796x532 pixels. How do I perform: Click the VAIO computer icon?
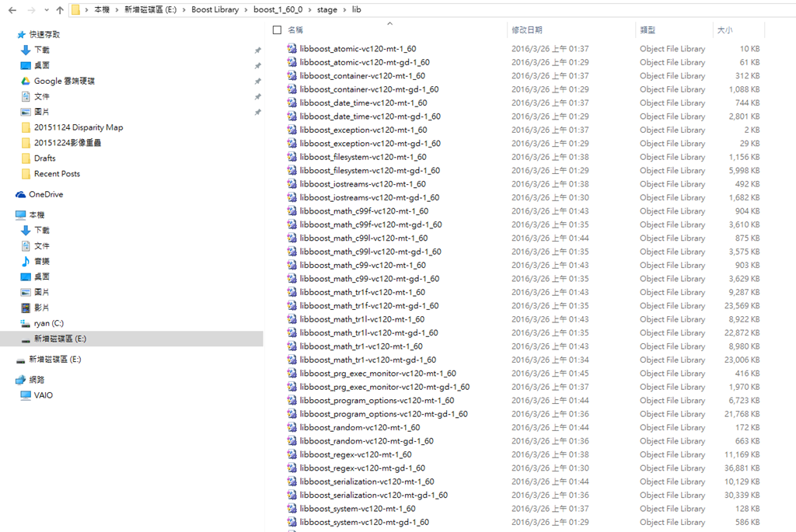point(26,395)
